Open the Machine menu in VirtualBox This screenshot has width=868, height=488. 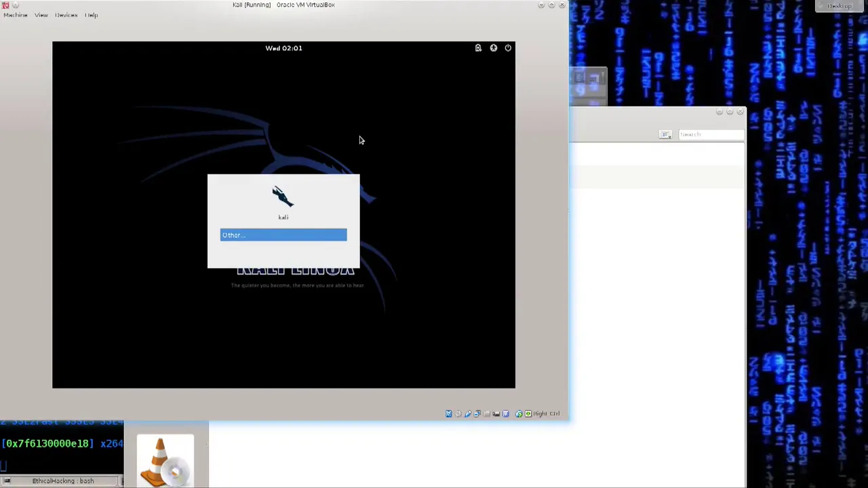tap(15, 15)
